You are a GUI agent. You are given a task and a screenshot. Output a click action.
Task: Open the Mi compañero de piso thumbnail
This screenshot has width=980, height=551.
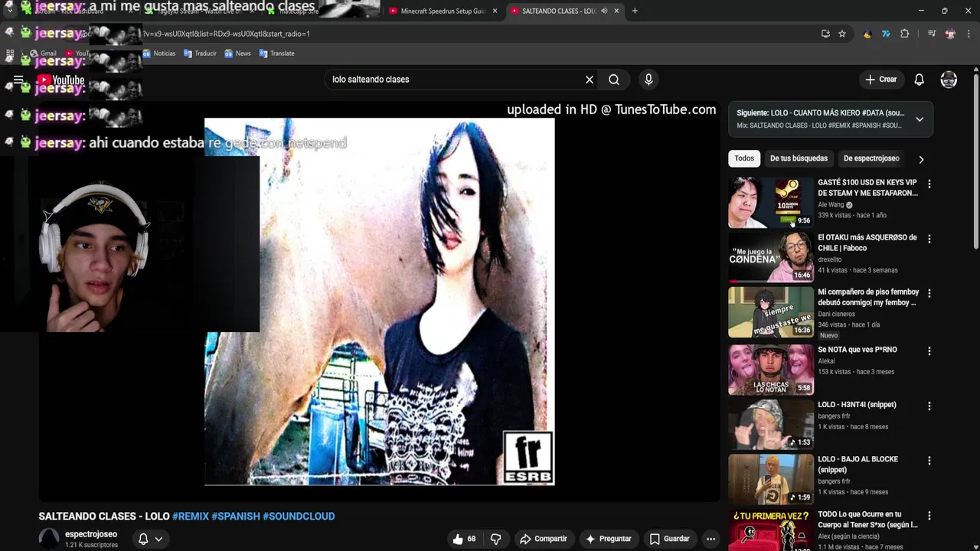coord(771,312)
